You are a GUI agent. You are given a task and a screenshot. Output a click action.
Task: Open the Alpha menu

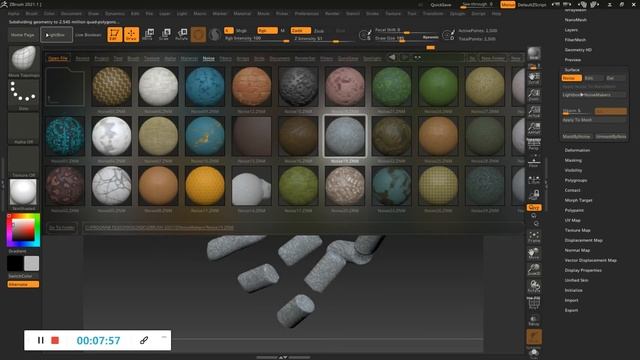13,13
